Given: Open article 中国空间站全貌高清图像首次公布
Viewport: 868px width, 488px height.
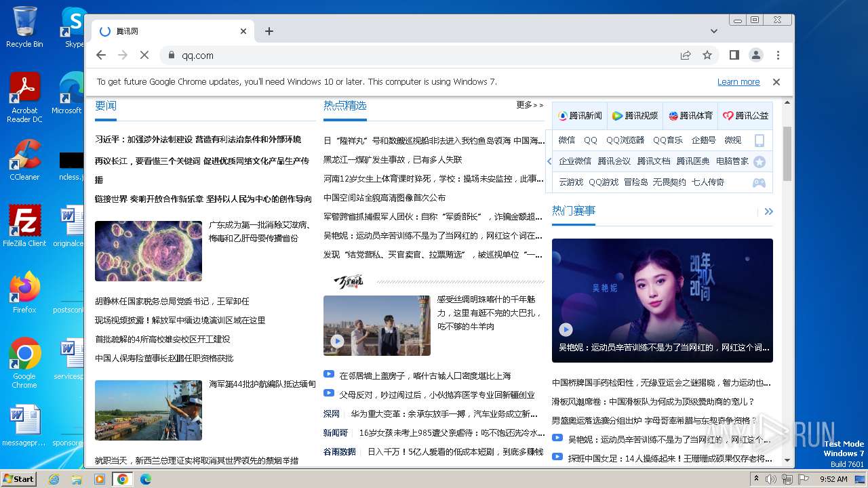Looking at the screenshot, I should point(384,198).
